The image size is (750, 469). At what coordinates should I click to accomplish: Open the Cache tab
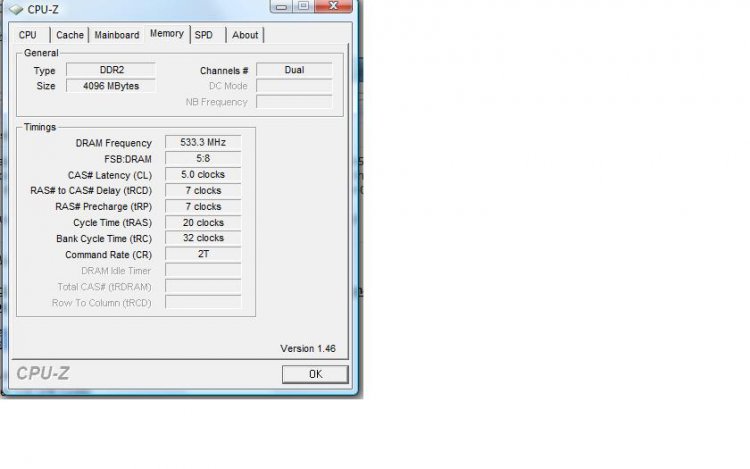(x=70, y=35)
